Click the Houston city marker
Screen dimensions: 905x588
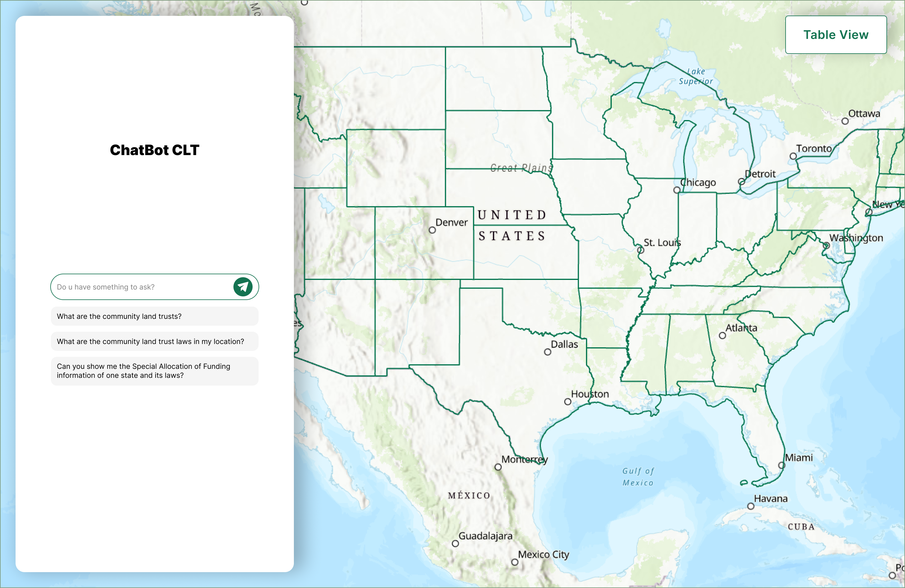pos(567,402)
